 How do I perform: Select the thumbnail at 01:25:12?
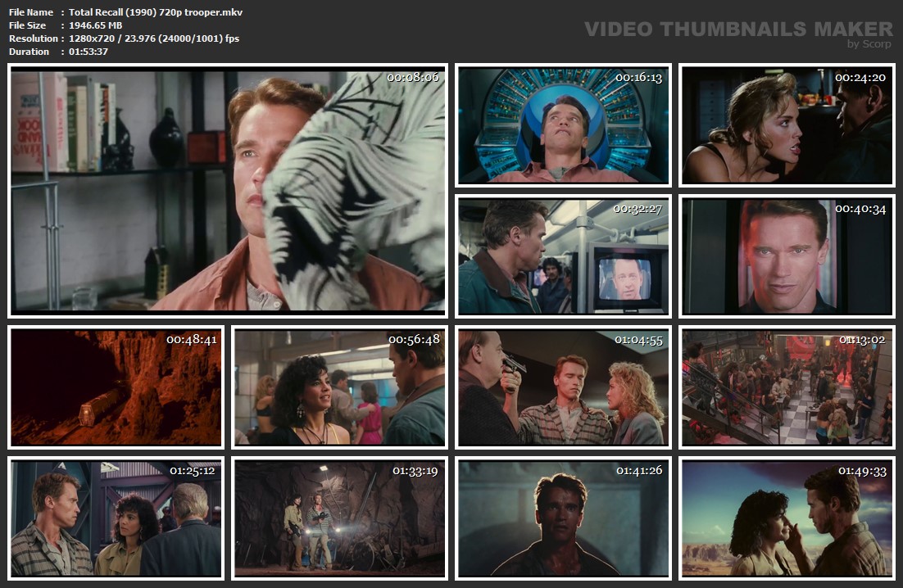(116, 518)
